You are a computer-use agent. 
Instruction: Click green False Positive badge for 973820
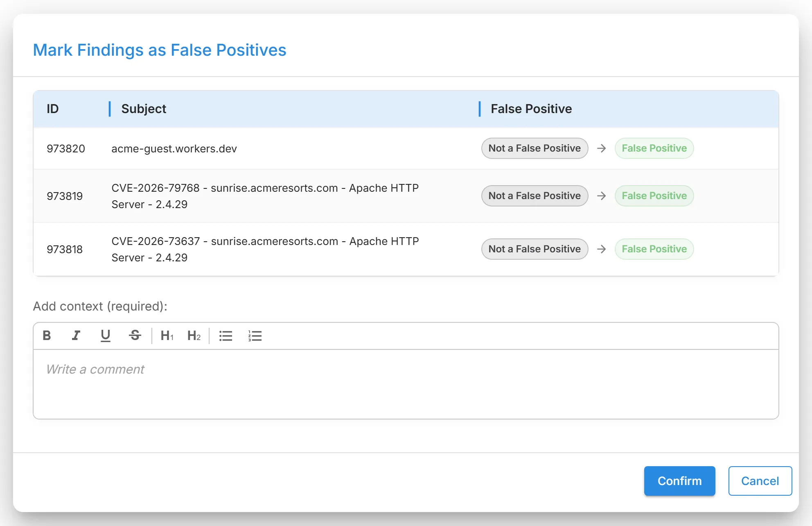(654, 148)
